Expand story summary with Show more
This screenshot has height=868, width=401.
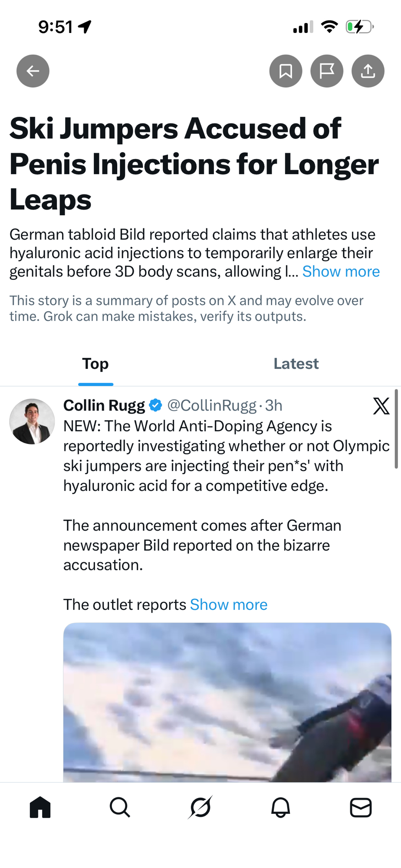tap(341, 272)
